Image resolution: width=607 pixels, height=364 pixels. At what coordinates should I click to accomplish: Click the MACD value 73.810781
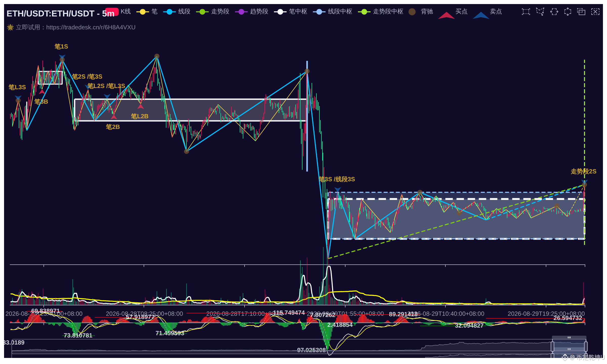78,335
